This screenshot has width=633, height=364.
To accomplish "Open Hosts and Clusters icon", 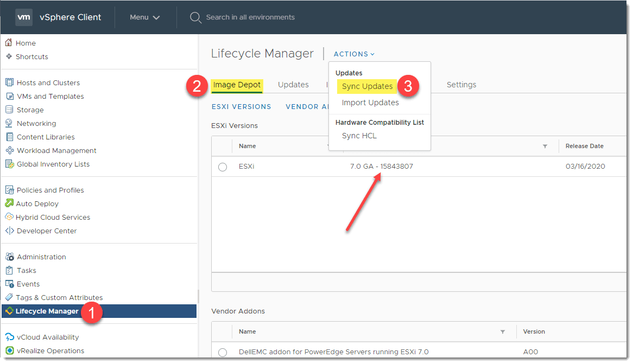I will coord(9,82).
